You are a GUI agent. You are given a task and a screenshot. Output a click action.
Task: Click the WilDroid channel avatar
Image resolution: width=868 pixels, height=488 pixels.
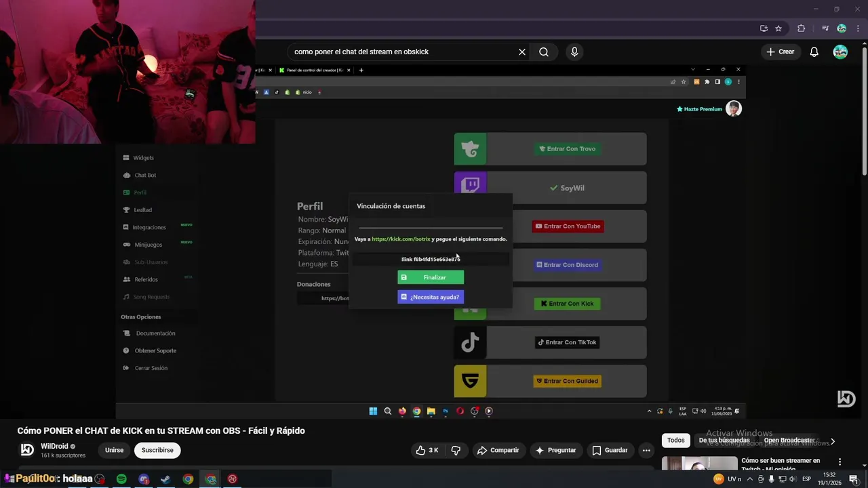click(27, 450)
